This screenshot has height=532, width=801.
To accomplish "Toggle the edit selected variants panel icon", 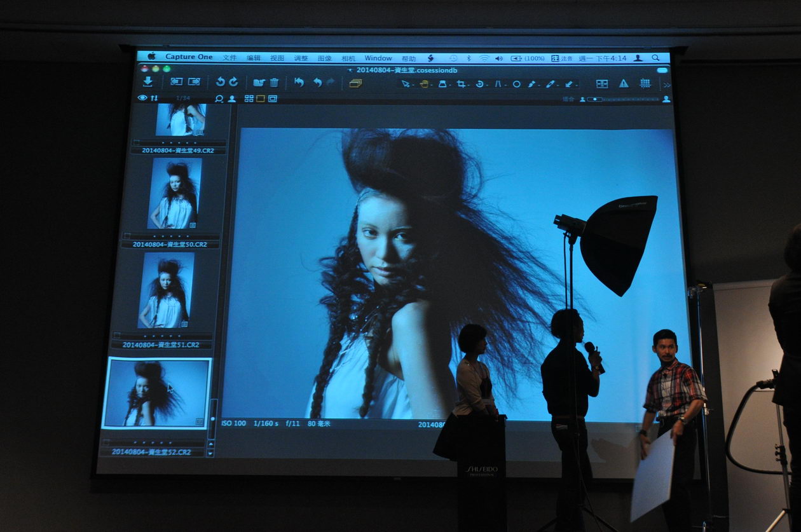I will [602, 83].
